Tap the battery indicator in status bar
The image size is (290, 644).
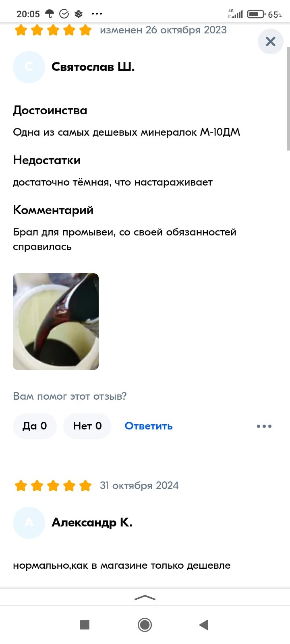click(256, 14)
